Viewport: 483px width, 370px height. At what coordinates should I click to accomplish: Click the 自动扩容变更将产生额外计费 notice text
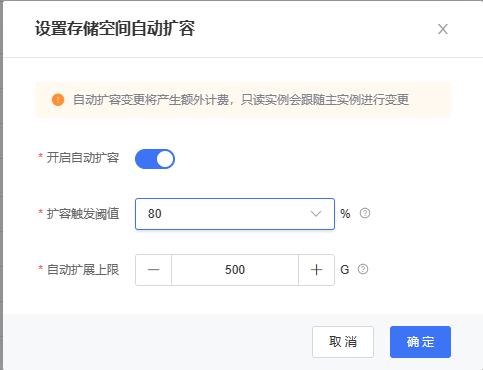coord(151,100)
